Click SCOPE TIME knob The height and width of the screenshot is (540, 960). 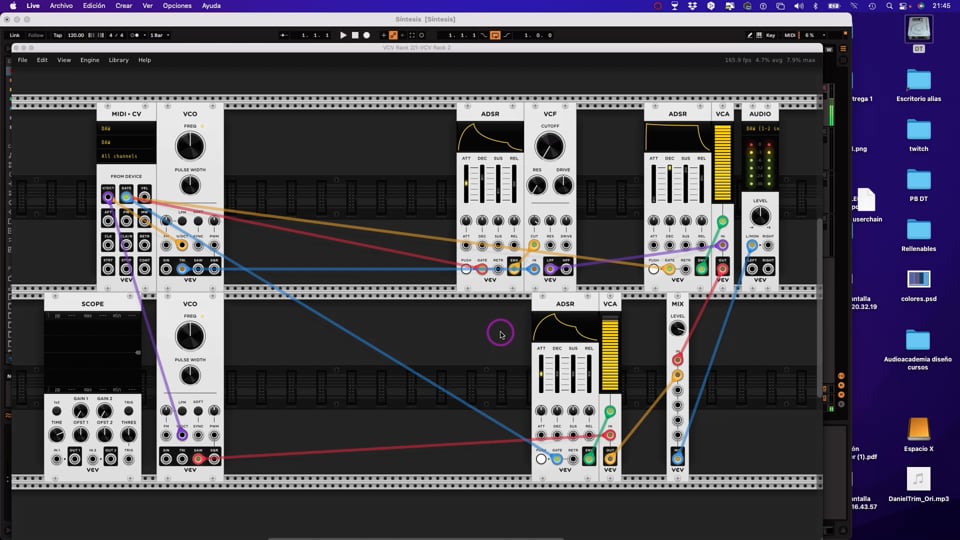(56, 435)
